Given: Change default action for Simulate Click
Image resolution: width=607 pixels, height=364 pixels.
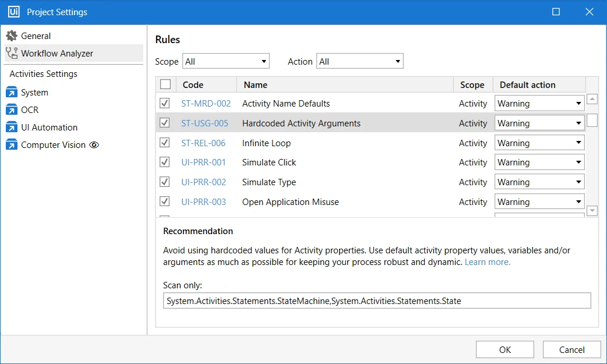Looking at the screenshot, I should pos(539,162).
